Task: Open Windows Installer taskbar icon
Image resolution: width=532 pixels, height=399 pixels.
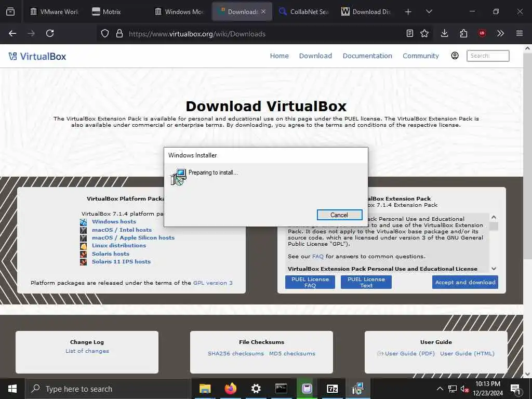Action: pos(357,389)
